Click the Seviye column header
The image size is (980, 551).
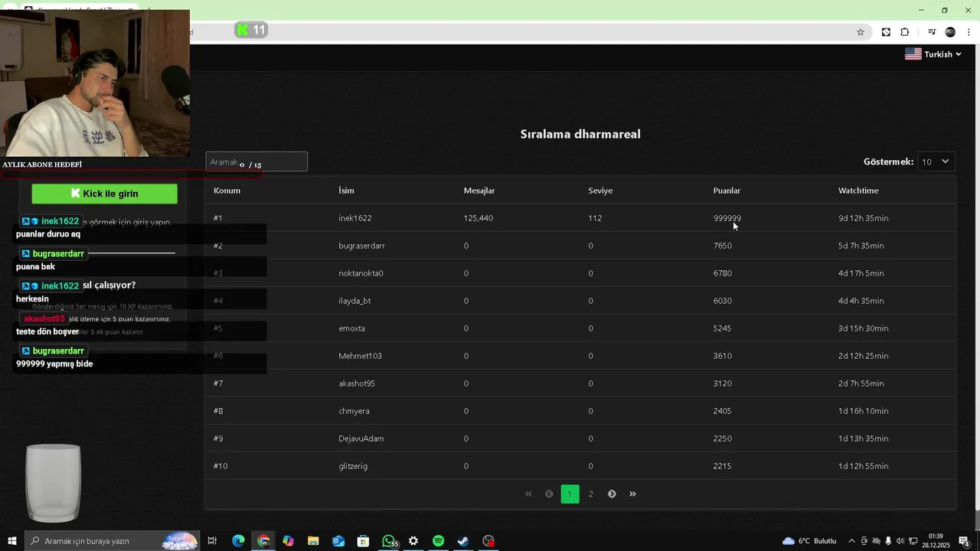[x=600, y=191]
